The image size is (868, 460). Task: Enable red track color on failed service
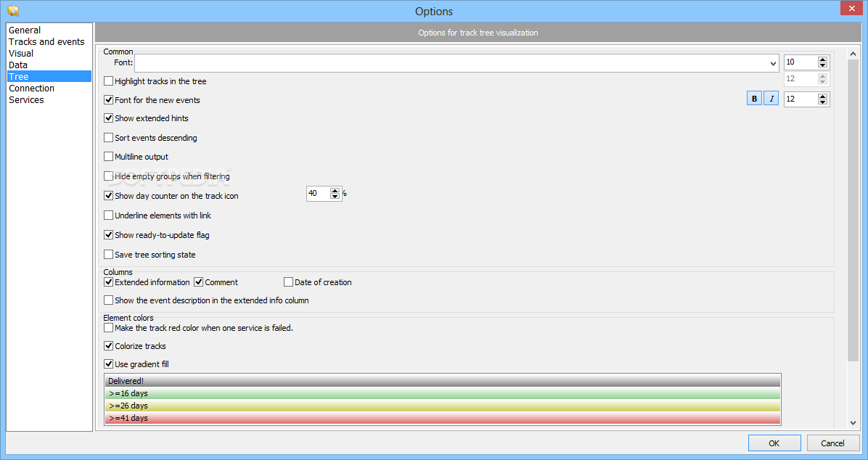pos(109,328)
